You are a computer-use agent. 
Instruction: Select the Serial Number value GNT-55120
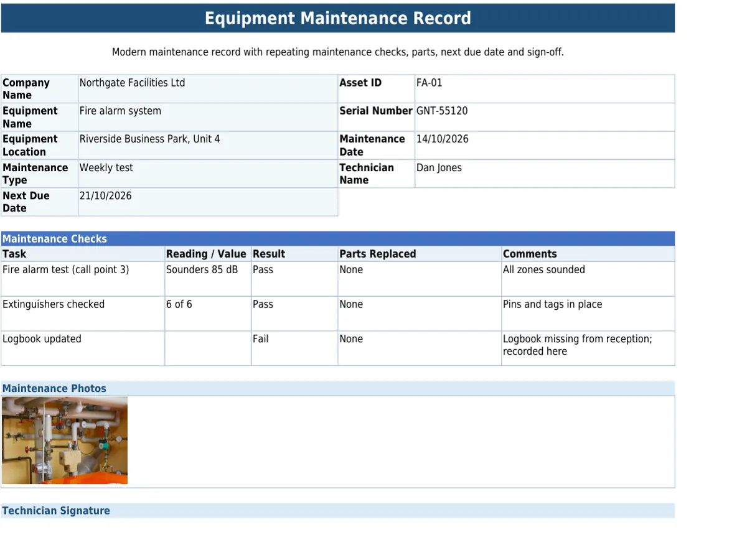pyautogui.click(x=545, y=118)
